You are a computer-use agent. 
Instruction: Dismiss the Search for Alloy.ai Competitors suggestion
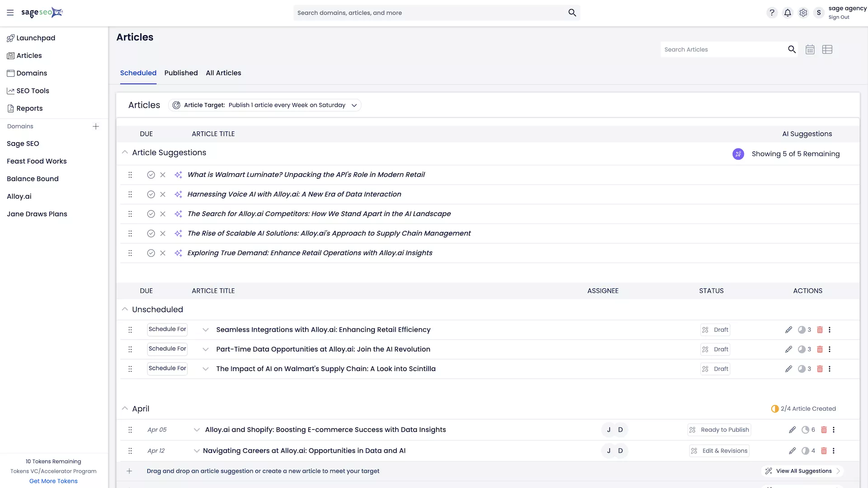163,214
